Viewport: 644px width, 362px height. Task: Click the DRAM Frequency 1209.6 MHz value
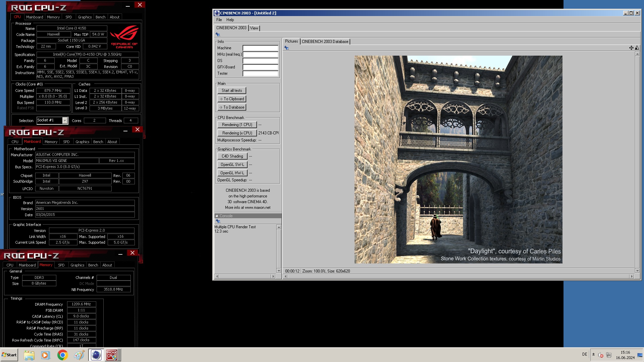(x=82, y=304)
